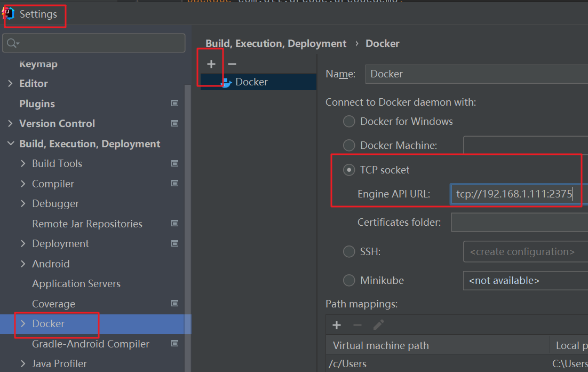The height and width of the screenshot is (372, 588).
Task: Click the Plugins project-level settings icon
Action: (174, 103)
